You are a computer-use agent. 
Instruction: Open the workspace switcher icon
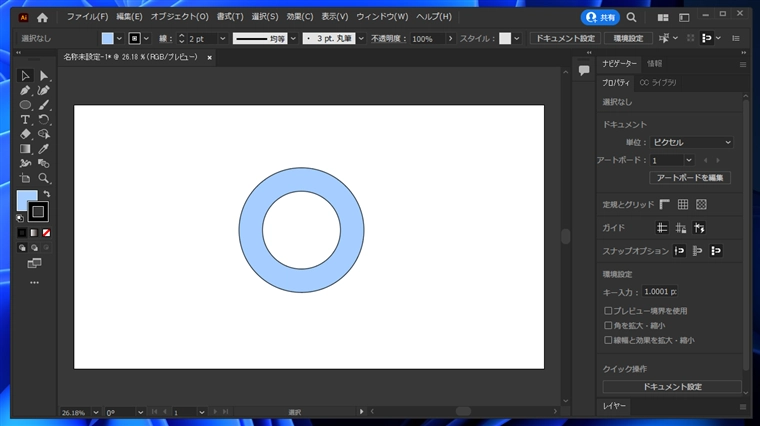click(x=684, y=17)
